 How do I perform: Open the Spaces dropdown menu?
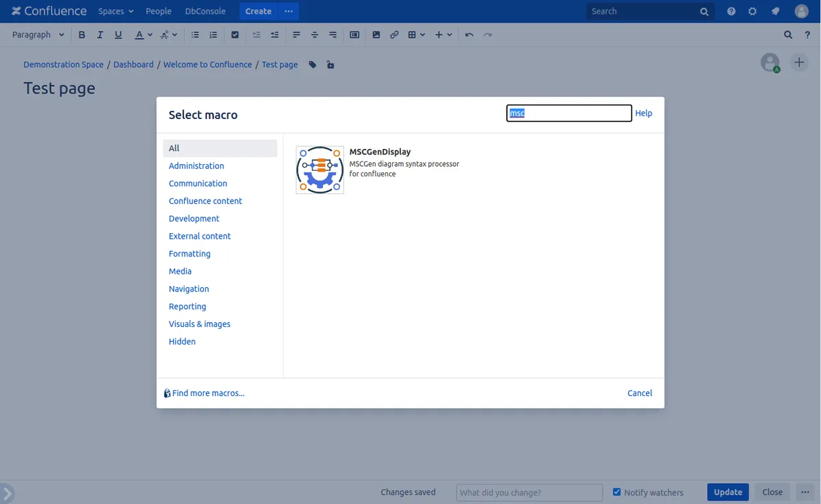(116, 12)
